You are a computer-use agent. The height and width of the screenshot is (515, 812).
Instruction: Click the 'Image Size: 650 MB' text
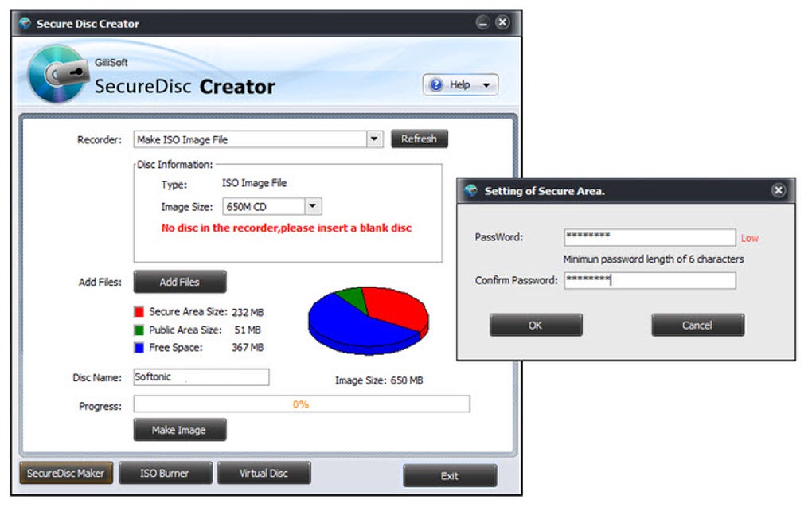click(379, 380)
